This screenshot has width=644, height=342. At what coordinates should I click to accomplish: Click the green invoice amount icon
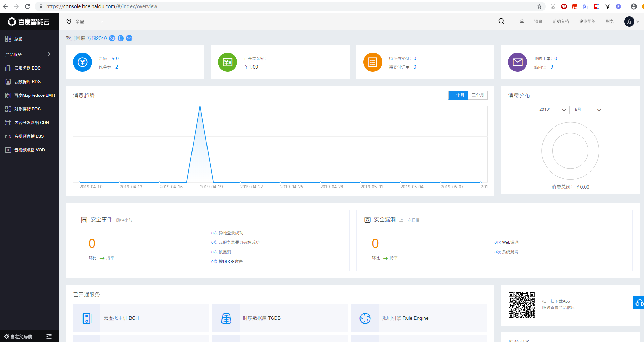(228, 62)
